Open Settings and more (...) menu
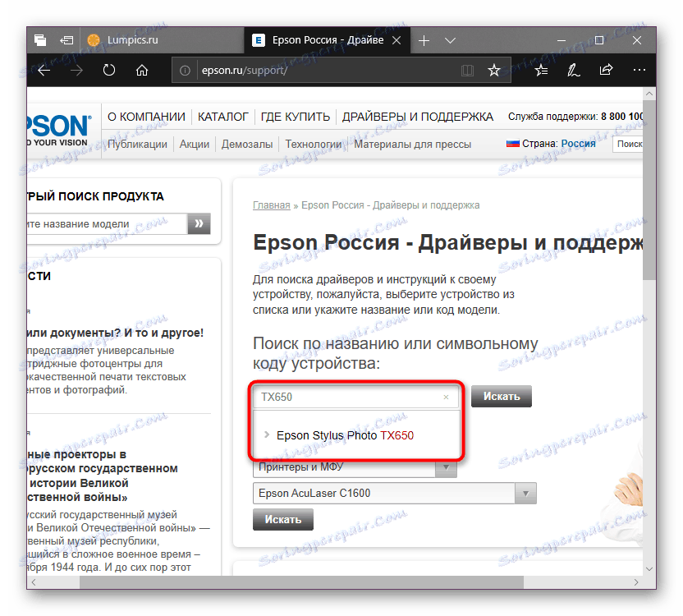The width and height of the screenshot is (683, 616). (x=639, y=71)
